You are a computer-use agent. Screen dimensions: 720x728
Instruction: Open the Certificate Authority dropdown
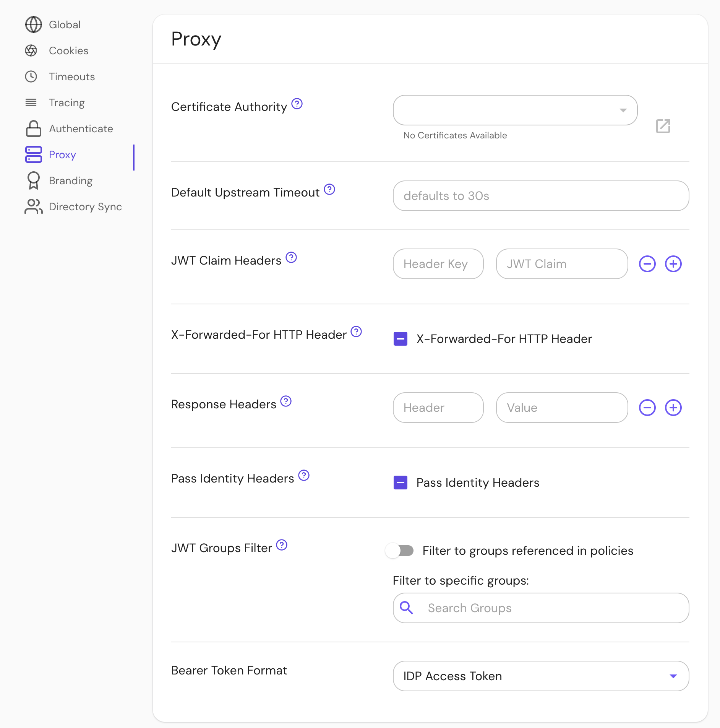515,110
